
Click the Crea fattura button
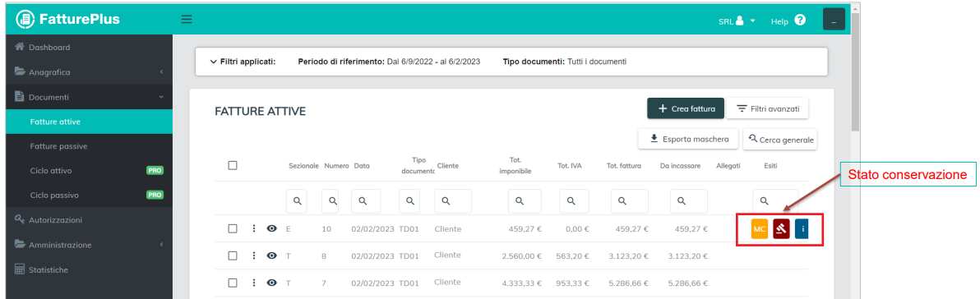click(x=686, y=108)
